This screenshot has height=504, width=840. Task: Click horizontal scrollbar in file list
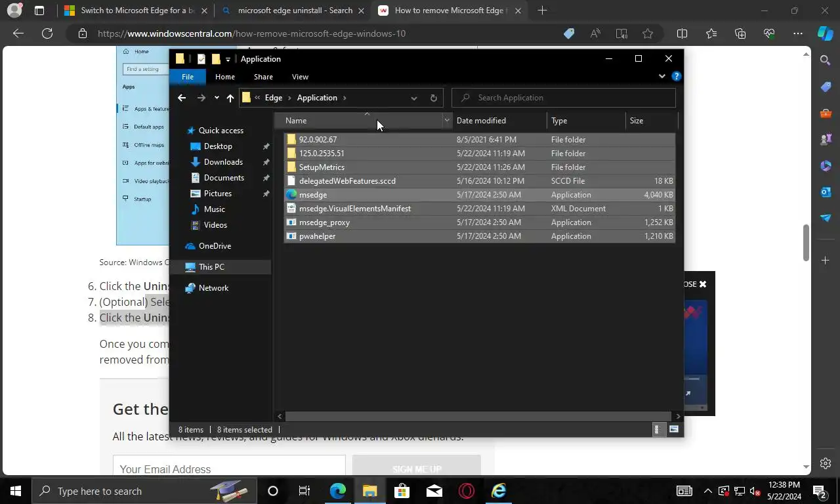pos(479,416)
